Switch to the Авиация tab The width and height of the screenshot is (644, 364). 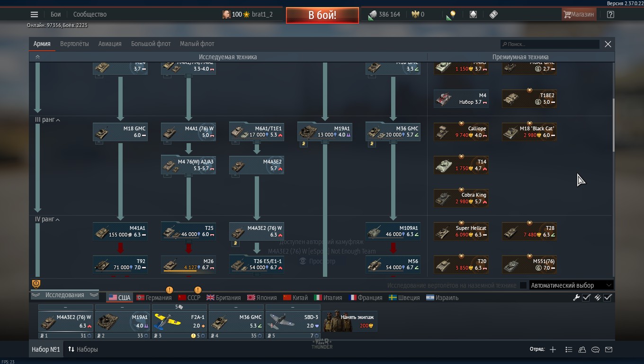point(110,44)
